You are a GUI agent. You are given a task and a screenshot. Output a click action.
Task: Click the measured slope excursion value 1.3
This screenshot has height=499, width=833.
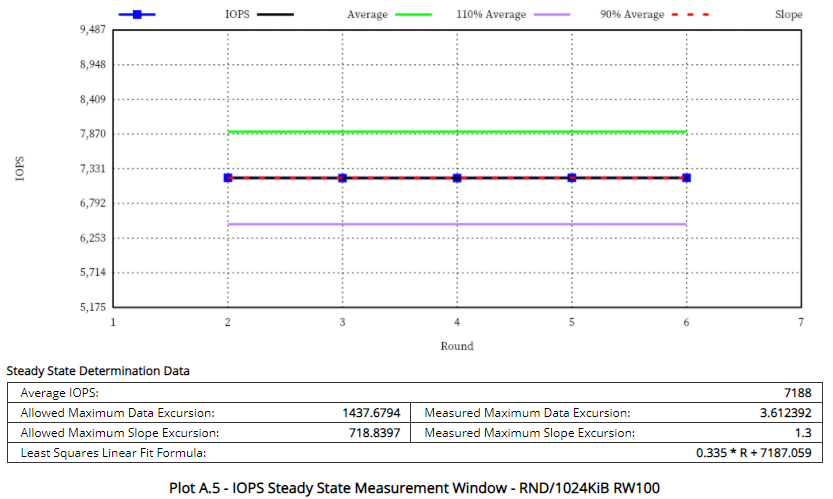click(803, 433)
